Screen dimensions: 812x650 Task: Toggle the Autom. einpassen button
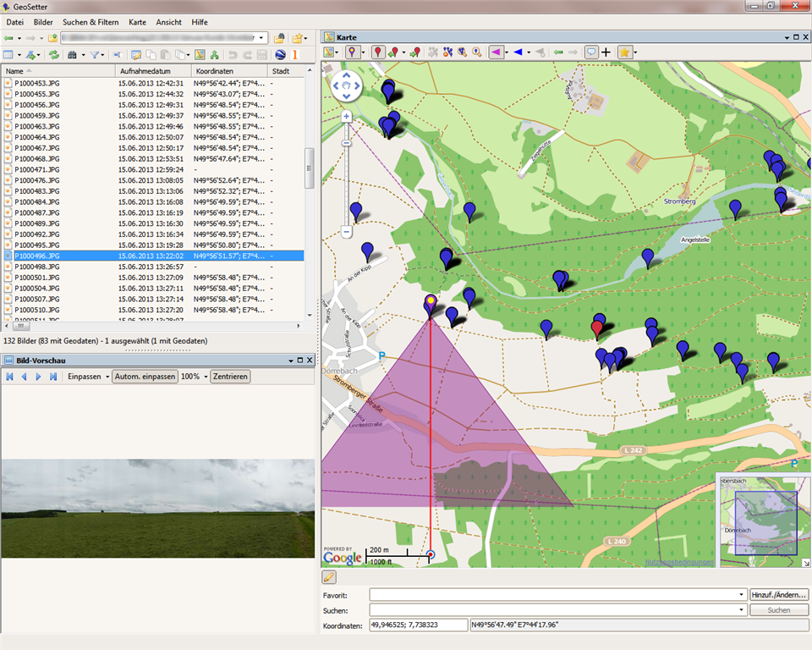click(x=145, y=377)
